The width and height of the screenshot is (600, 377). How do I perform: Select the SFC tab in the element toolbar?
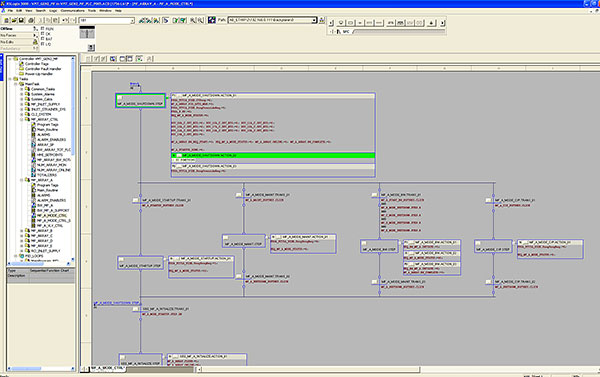346,32
